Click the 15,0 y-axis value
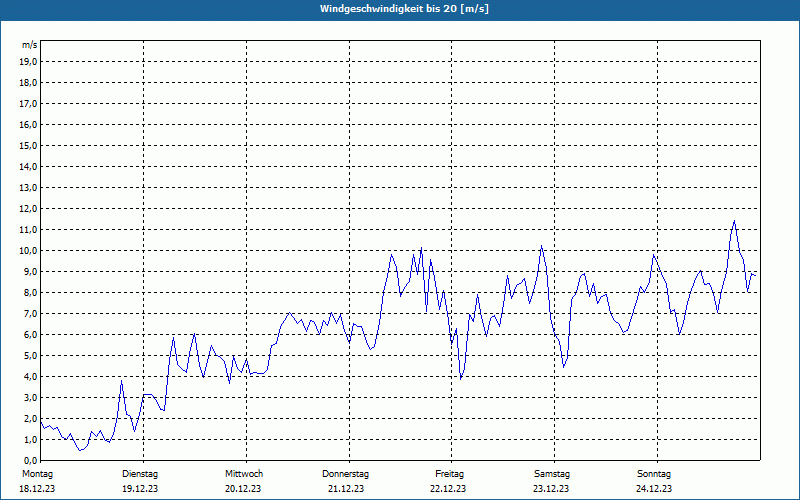This screenshot has width=800, height=500. (x=28, y=145)
